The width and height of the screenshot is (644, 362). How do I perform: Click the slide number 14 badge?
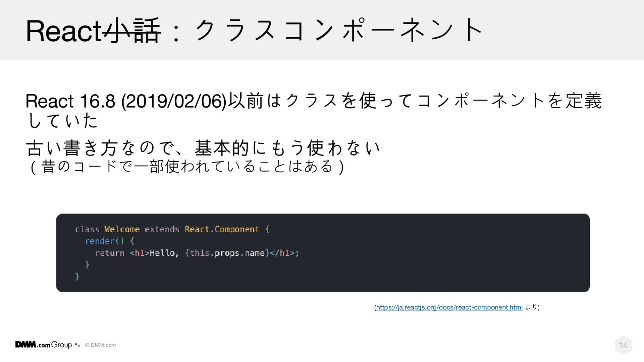pos(623,345)
